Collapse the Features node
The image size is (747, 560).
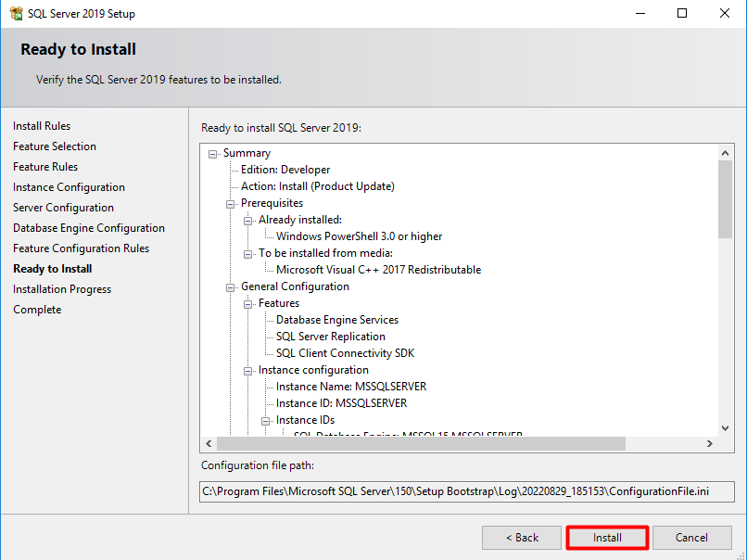click(x=247, y=304)
